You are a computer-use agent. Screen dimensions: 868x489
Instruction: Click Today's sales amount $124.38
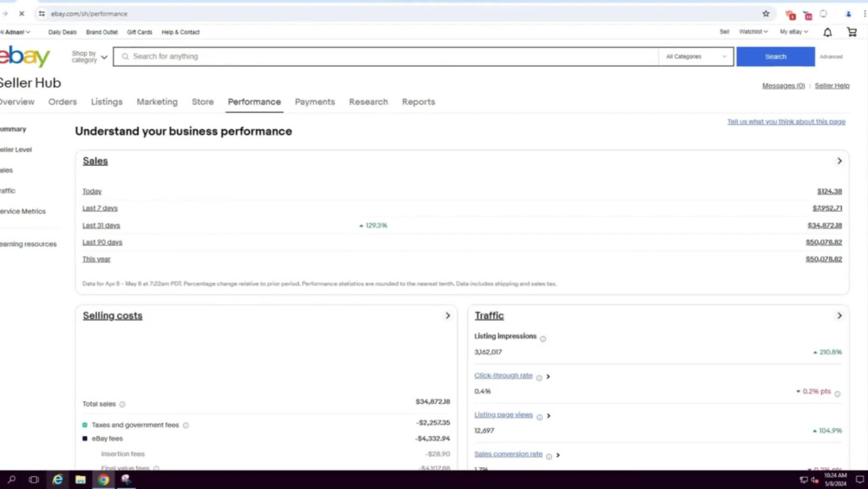pos(829,192)
